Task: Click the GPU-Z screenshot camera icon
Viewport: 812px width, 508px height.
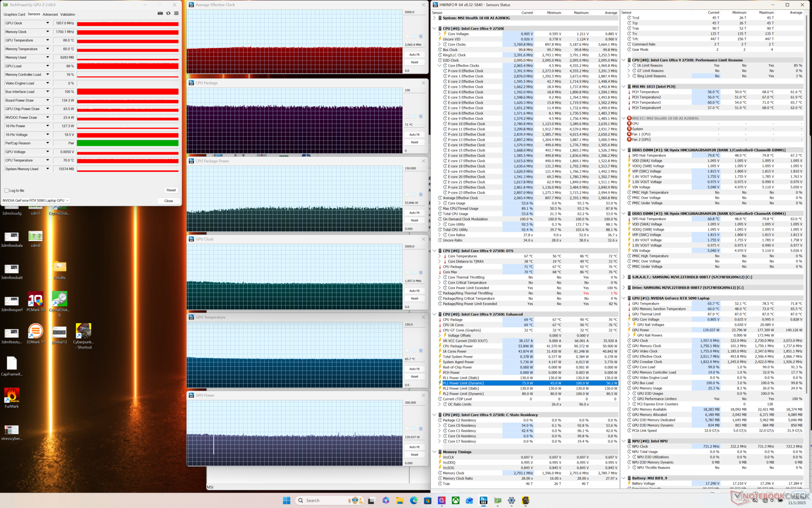Action: click(x=160, y=14)
